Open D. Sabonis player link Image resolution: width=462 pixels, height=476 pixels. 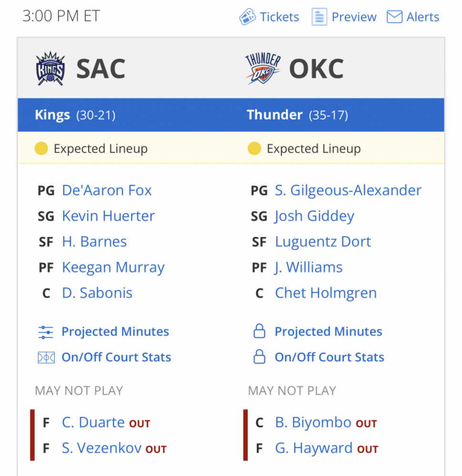click(x=97, y=293)
